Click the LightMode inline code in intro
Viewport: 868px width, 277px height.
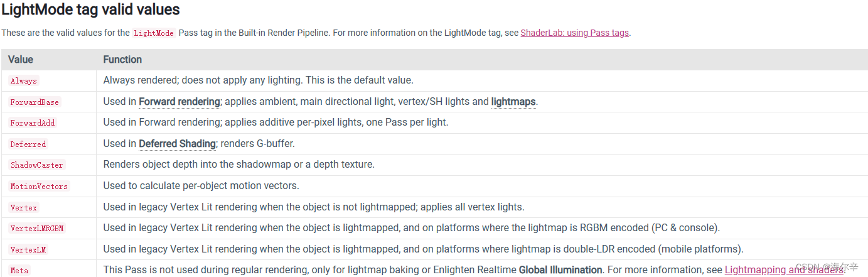[x=154, y=33]
